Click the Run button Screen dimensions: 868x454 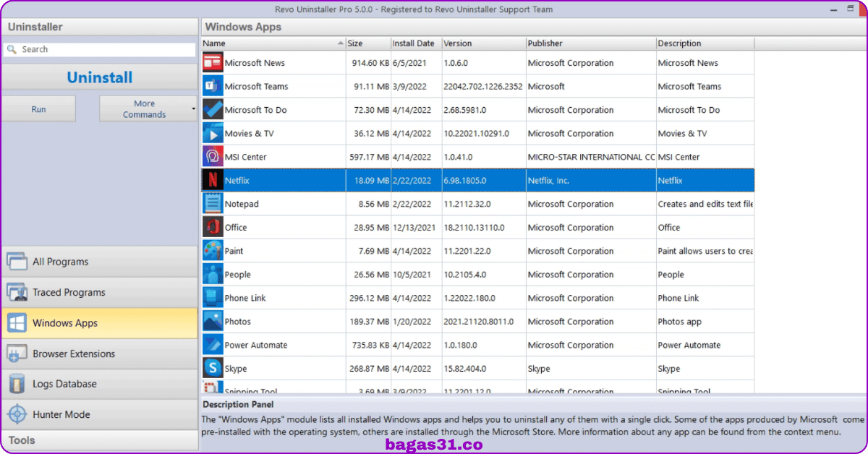38,108
